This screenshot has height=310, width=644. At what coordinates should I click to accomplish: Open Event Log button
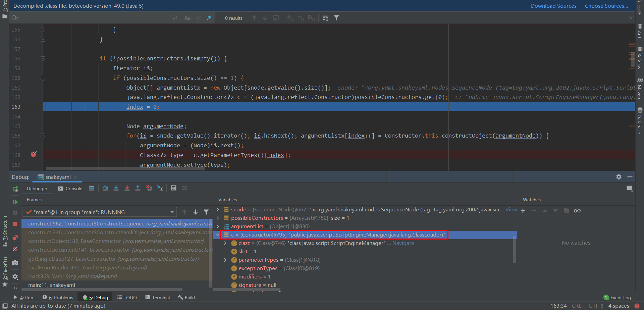tap(617, 298)
